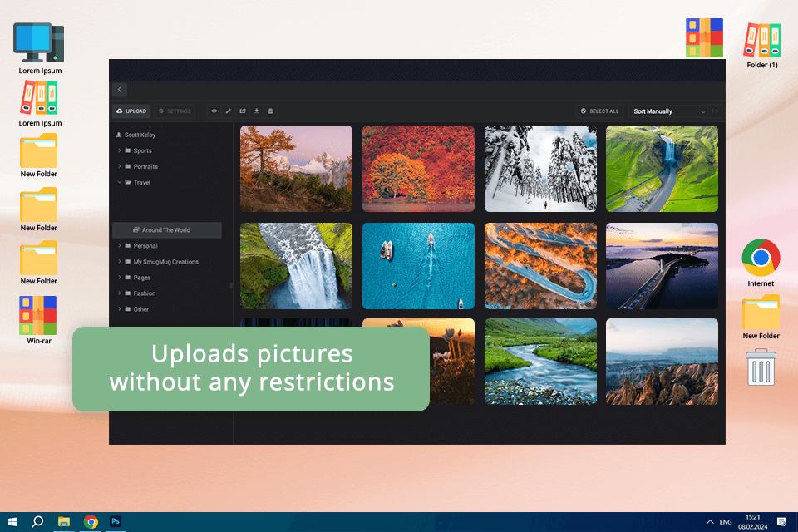Expand the My SmugMug Creations chevron
Screen dimensions: 798x532
click(120, 262)
